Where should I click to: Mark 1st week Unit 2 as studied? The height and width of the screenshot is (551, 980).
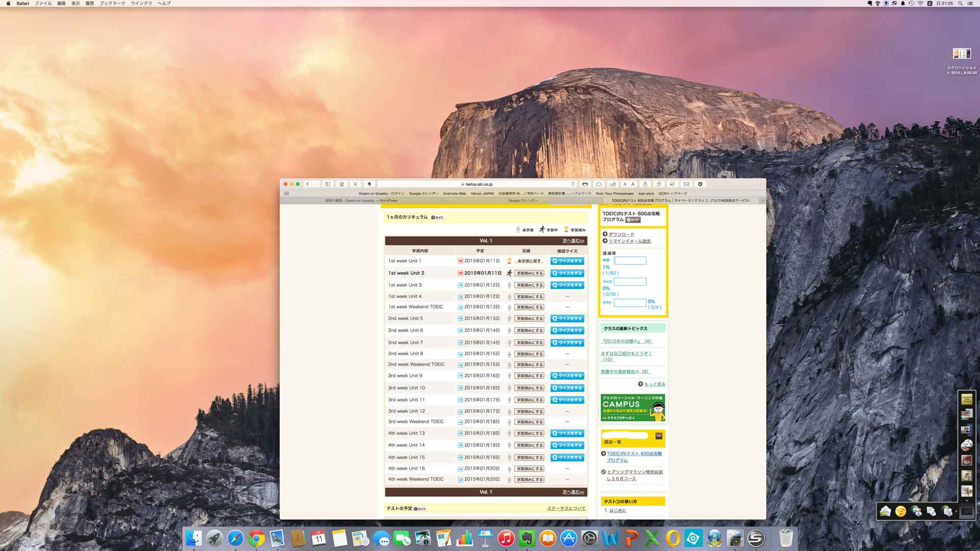pos(529,273)
